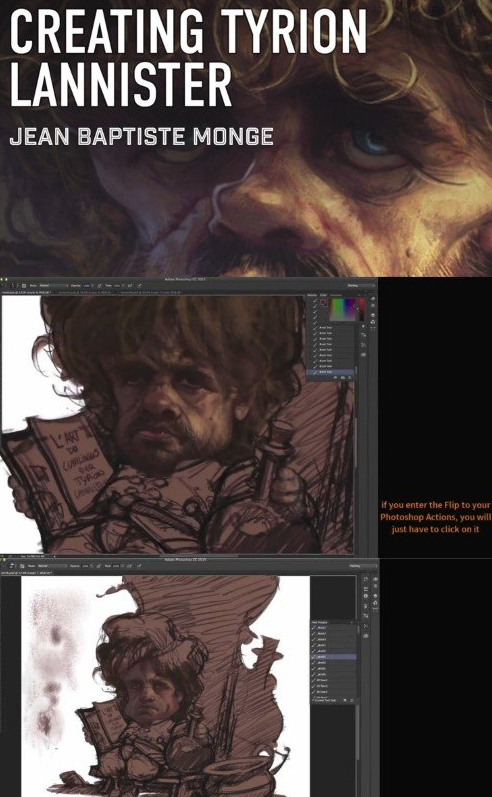Click the new tool preset icon beside Current Tool Only

pos(345,700)
